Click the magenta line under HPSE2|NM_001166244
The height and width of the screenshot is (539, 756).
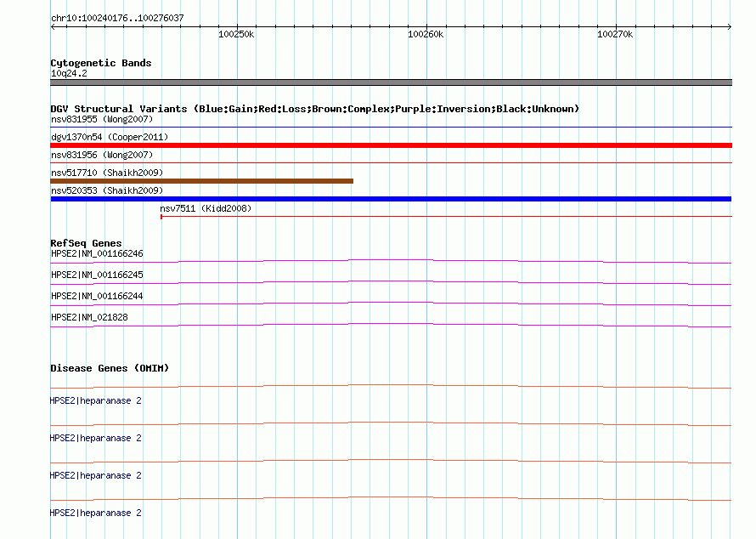391,304
